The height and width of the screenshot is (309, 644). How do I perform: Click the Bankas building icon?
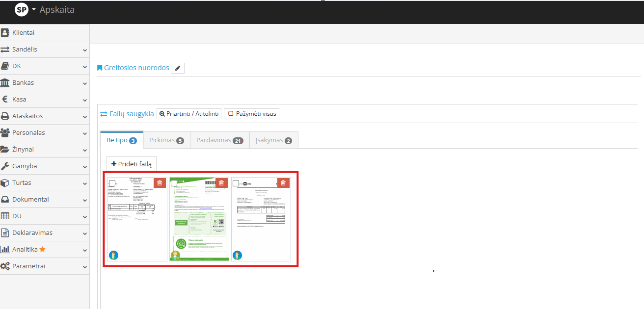pos(5,83)
